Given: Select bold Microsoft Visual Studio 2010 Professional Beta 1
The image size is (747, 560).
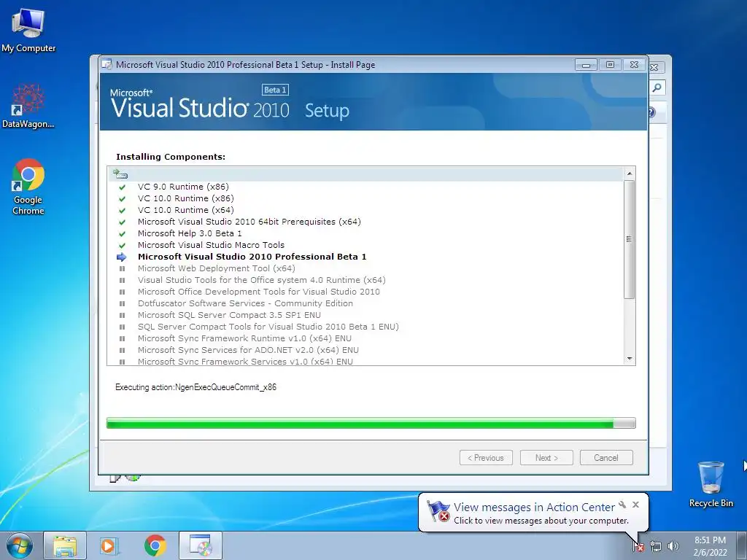Looking at the screenshot, I should (252, 257).
